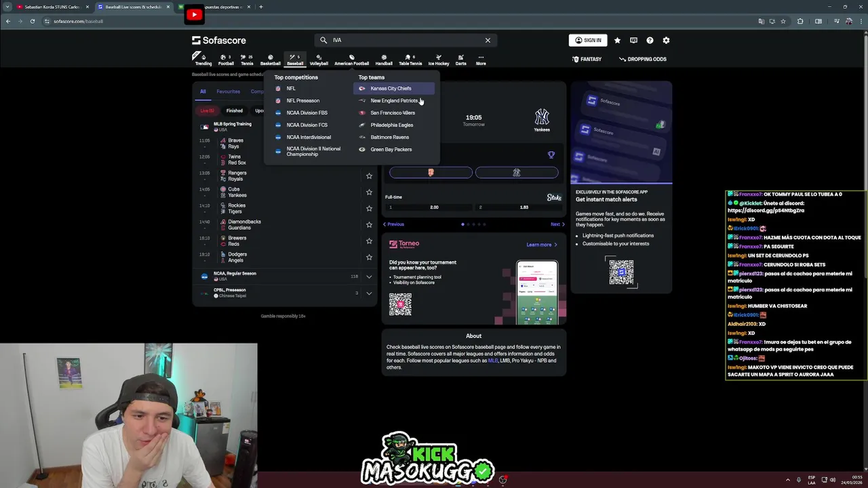Open the Trending sports section
The height and width of the screenshot is (488, 868).
[x=203, y=60]
